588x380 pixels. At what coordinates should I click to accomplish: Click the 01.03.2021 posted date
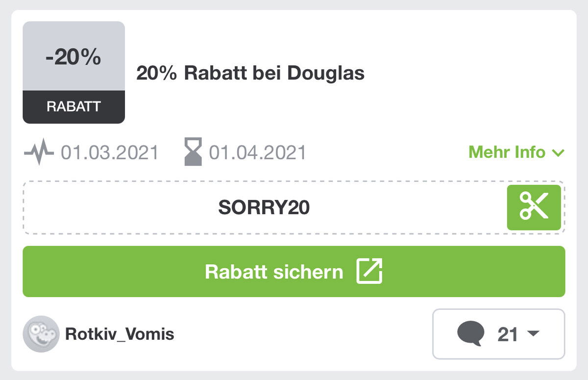110,152
